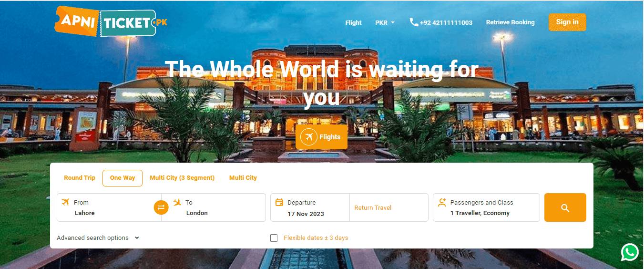This screenshot has width=644, height=269.
Task: Open the Retrieve Booking link
Action: pyautogui.click(x=511, y=22)
